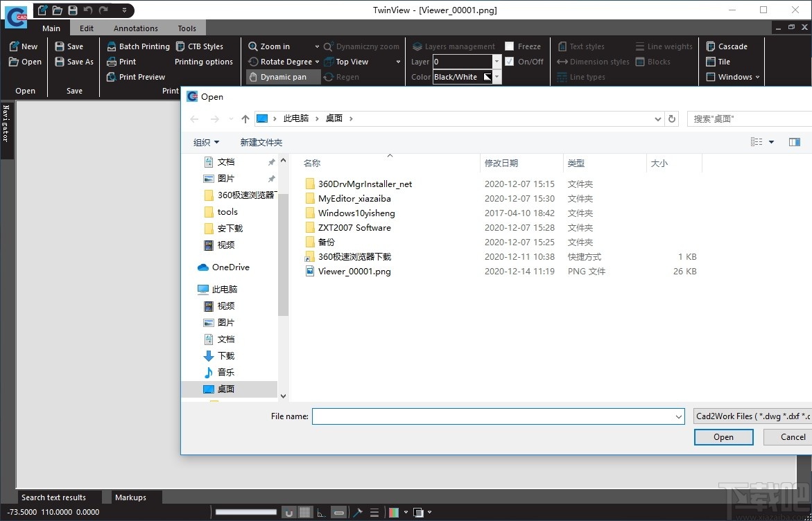The height and width of the screenshot is (521, 812).
Task: Toggle grid display in status bar
Action: coord(305,513)
